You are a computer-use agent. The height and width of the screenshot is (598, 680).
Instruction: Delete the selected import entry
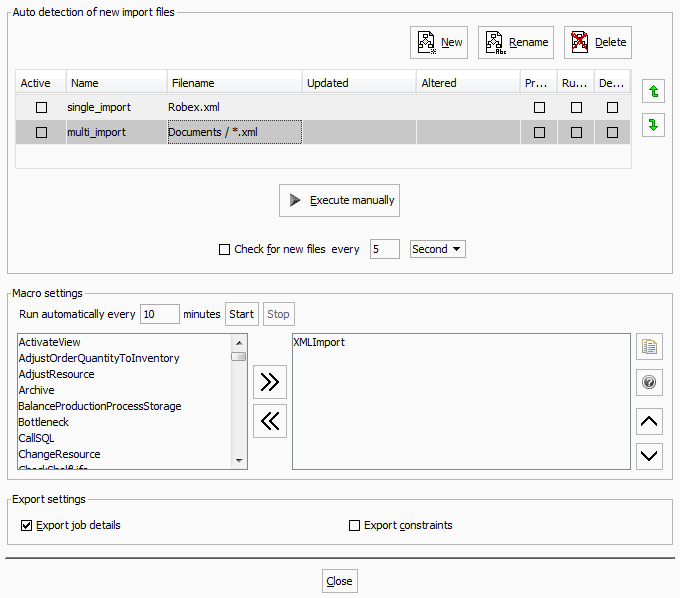[598, 42]
